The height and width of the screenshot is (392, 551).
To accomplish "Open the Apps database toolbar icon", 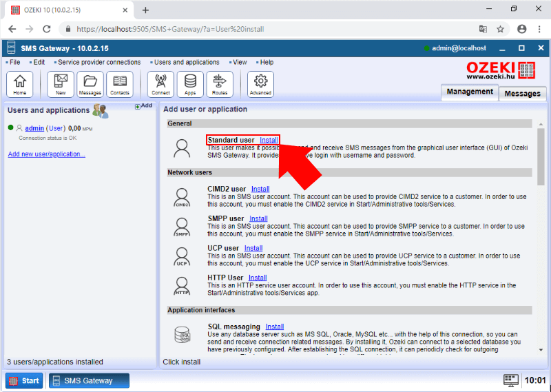I will pos(190,84).
